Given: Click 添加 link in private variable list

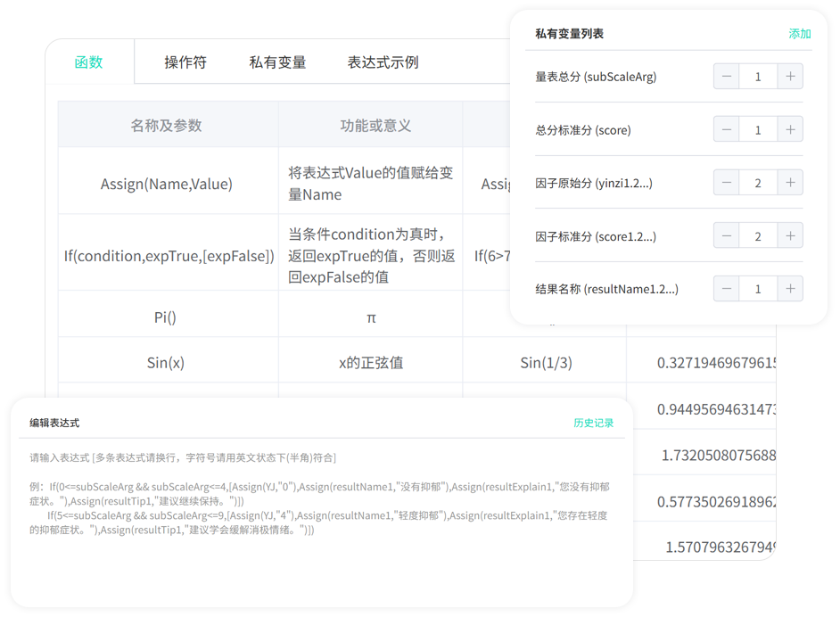Looking at the screenshot, I should 800,34.
